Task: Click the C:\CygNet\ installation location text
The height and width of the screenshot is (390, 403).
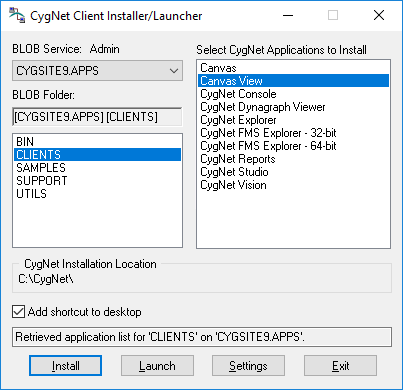Action: 46,279
